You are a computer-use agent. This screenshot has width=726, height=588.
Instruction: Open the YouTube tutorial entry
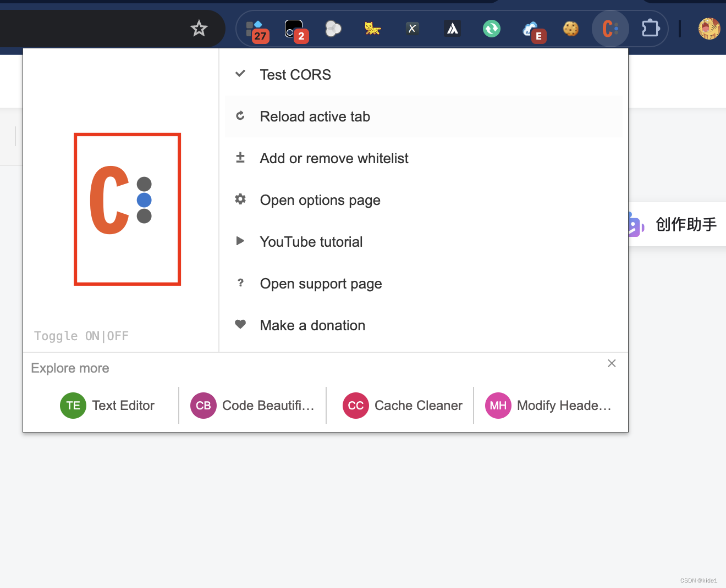[424, 242]
